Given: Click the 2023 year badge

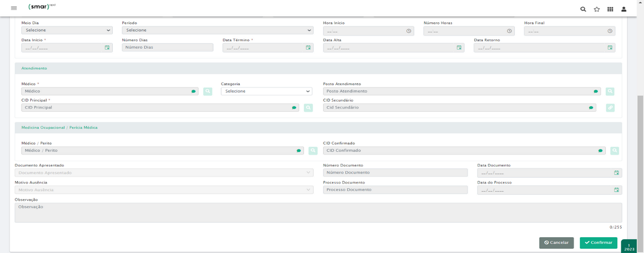Looking at the screenshot, I should click(629, 247).
